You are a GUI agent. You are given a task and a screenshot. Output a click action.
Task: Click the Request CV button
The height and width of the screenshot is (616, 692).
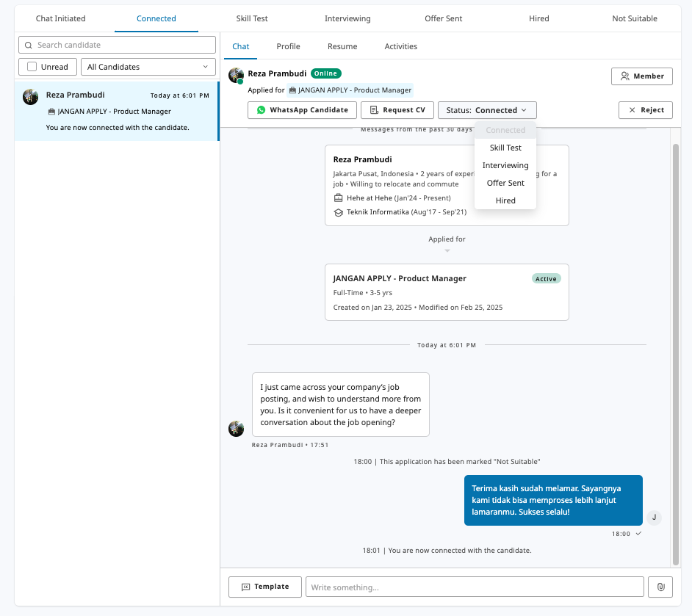point(397,110)
